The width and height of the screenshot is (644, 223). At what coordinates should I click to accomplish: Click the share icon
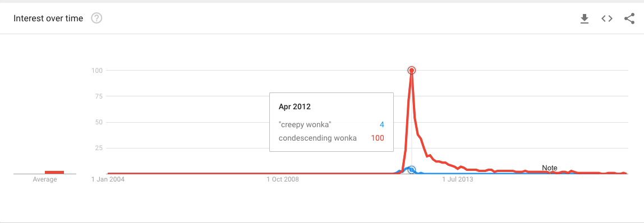pyautogui.click(x=629, y=18)
